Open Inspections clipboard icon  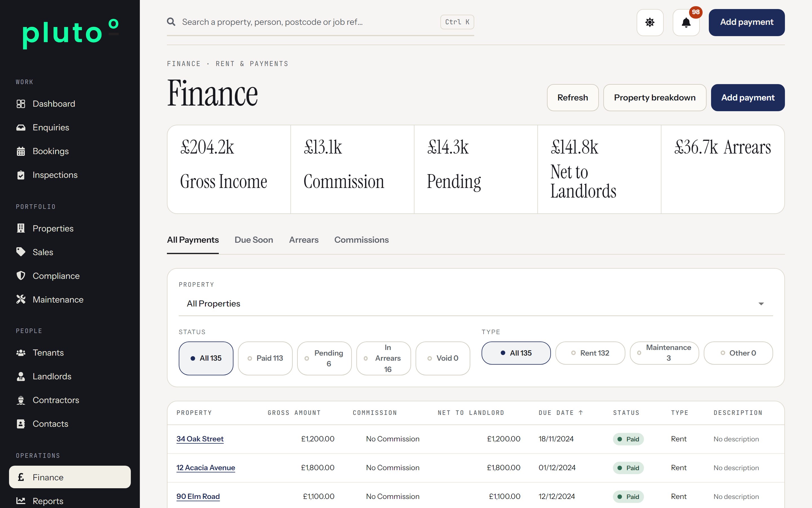[21, 175]
